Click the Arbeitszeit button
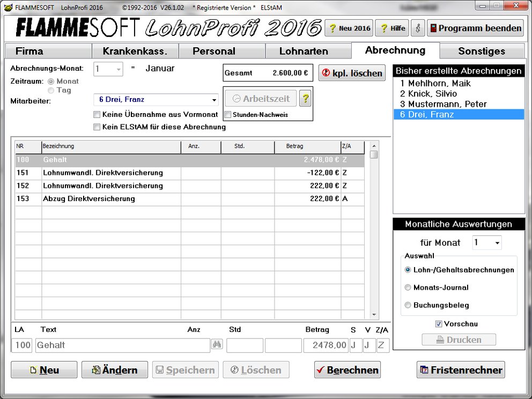The width and height of the screenshot is (532, 399). (x=261, y=99)
